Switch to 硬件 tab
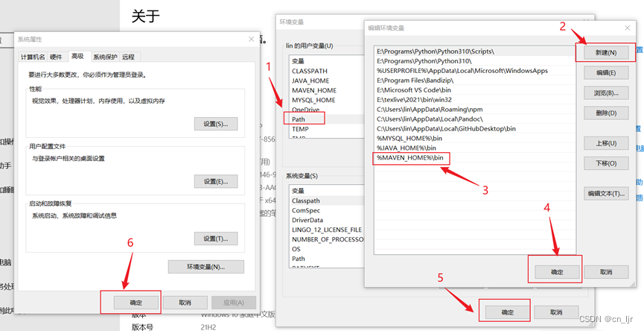The width and height of the screenshot is (644, 331). coord(57,57)
